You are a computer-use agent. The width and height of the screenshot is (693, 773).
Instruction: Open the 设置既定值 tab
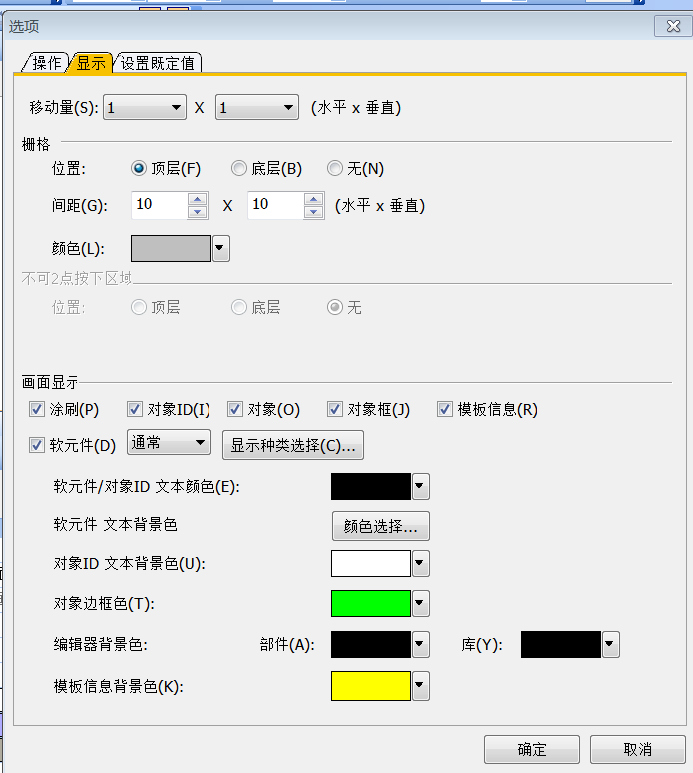160,63
